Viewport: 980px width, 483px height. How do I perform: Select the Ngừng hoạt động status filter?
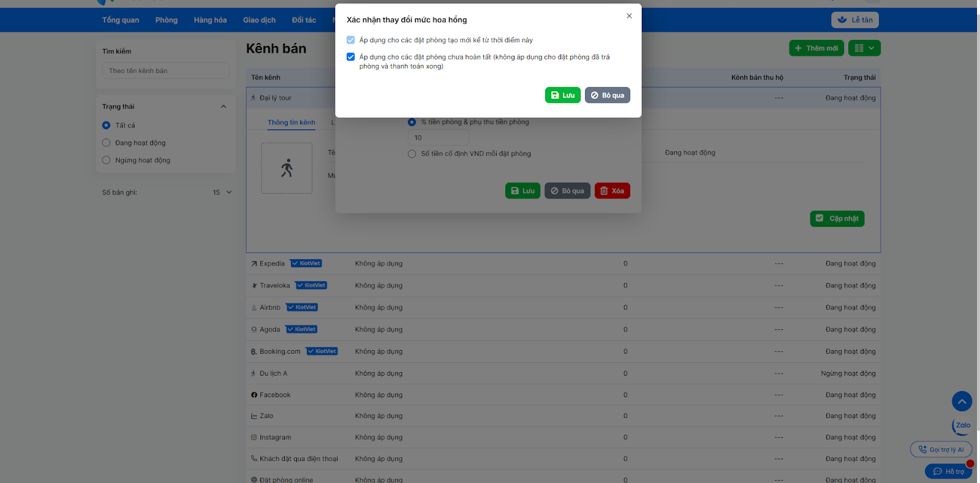point(106,161)
